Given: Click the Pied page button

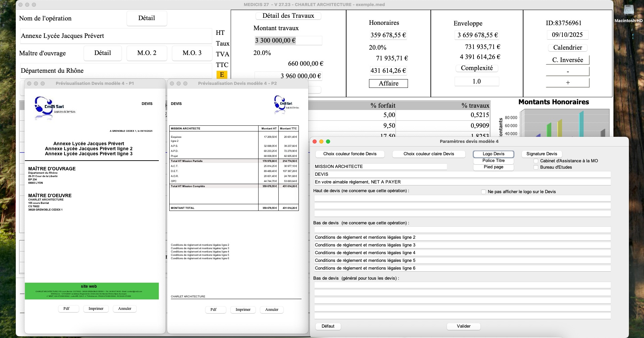Looking at the screenshot, I should [x=494, y=167].
